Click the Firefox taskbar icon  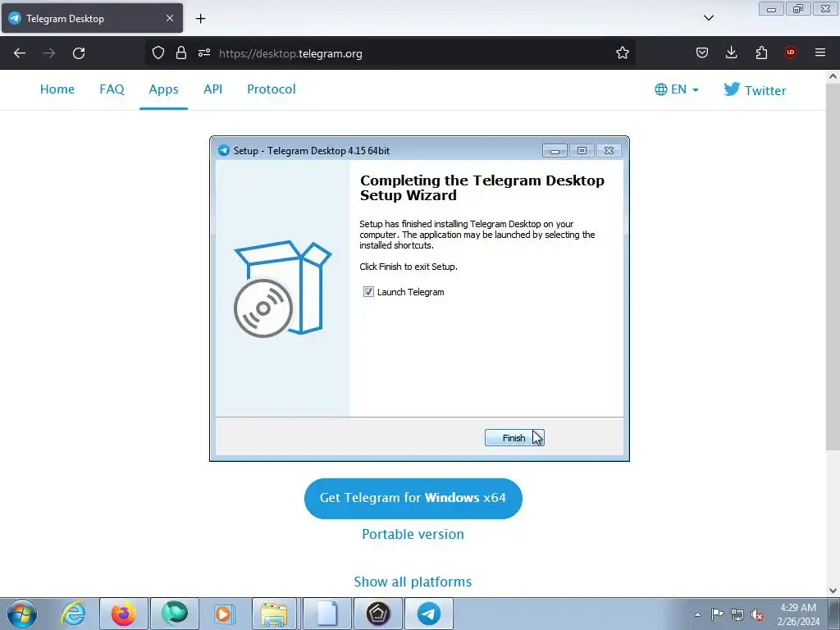(124, 614)
